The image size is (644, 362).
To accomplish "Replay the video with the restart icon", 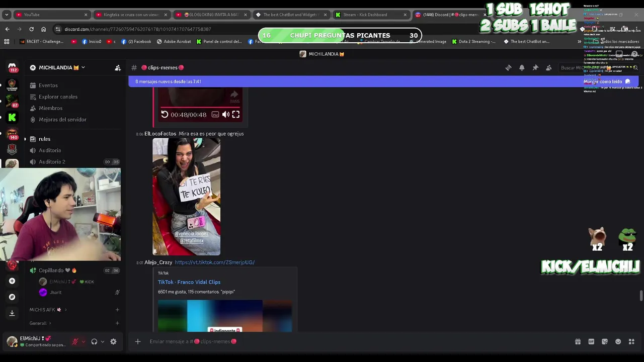I will point(165,115).
